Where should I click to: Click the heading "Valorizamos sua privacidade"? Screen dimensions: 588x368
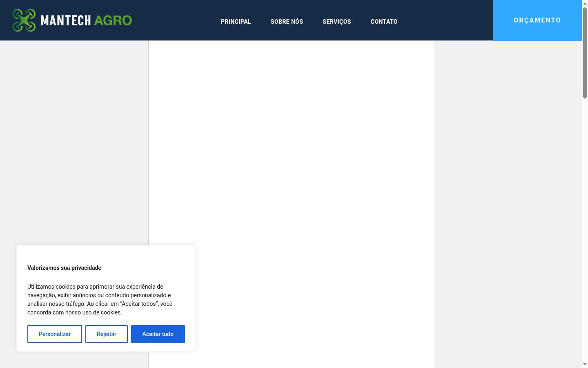(x=64, y=268)
